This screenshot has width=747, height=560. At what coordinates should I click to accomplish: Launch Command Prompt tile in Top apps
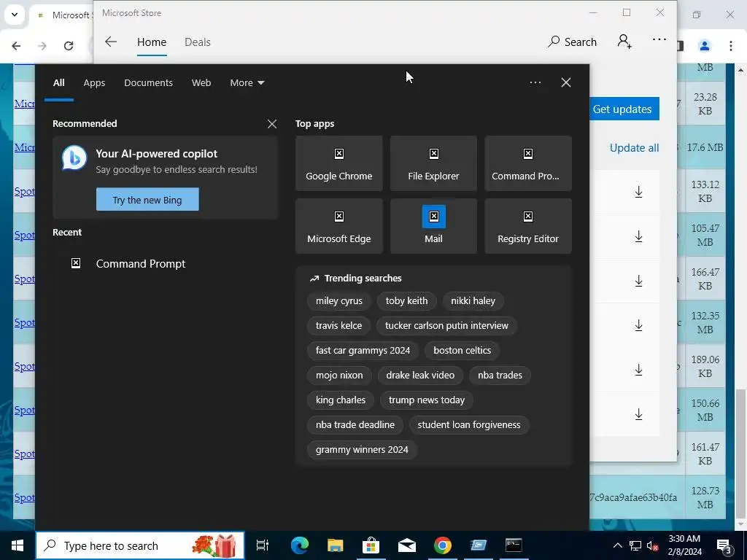pos(528,163)
